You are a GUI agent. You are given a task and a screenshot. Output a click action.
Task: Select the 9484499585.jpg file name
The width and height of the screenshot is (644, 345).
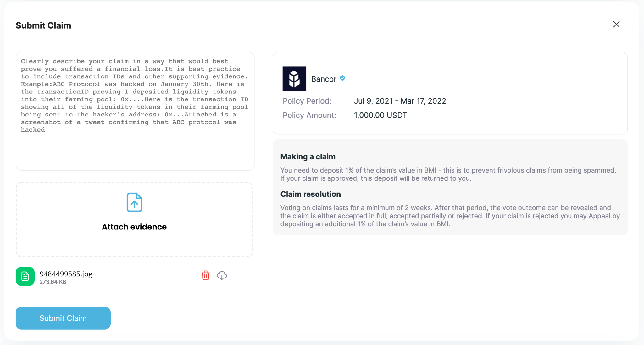click(66, 274)
